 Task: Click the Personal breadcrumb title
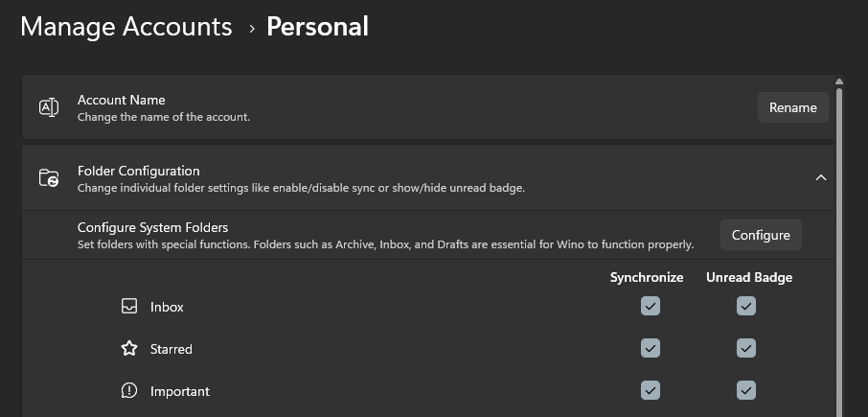[x=317, y=27]
